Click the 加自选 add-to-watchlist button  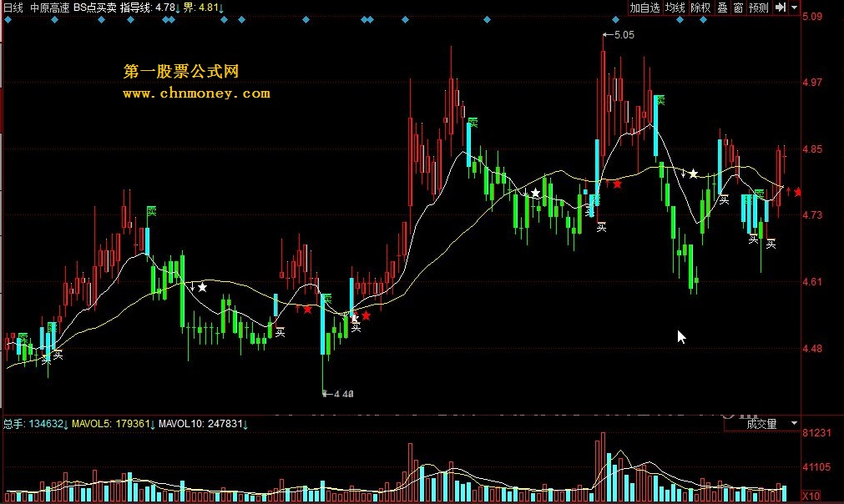[x=644, y=8]
